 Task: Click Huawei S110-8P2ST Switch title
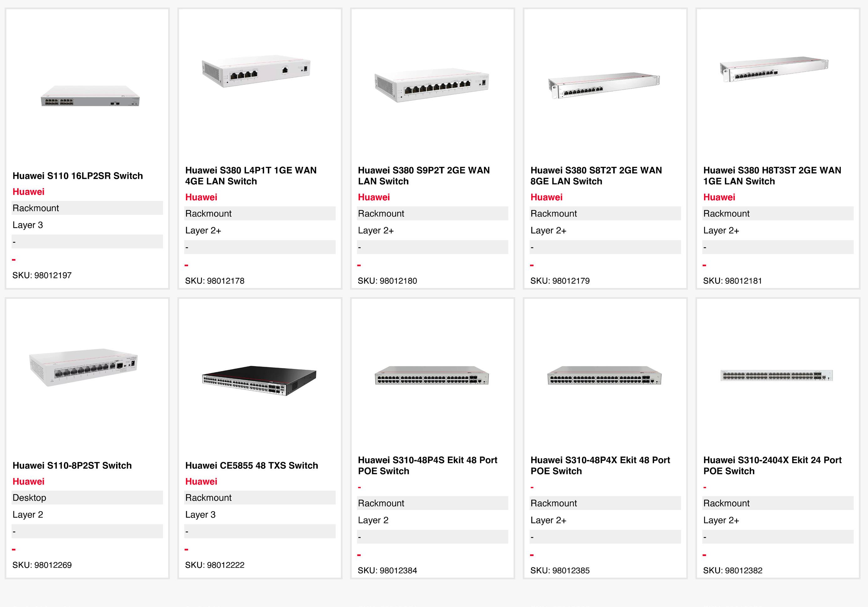tap(72, 465)
